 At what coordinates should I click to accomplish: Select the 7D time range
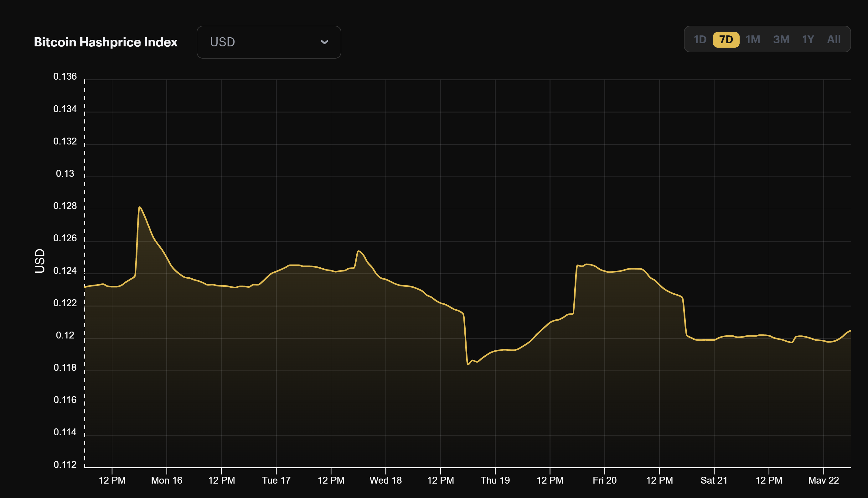tap(726, 39)
